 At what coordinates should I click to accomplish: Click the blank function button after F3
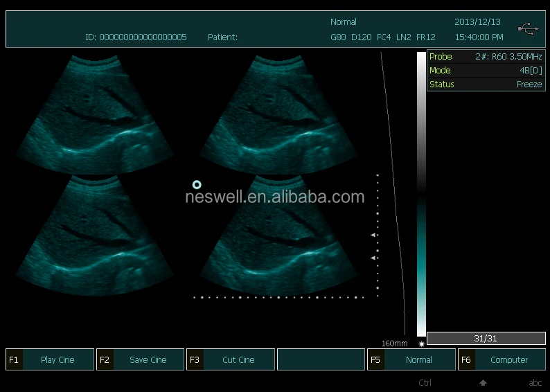click(321, 359)
